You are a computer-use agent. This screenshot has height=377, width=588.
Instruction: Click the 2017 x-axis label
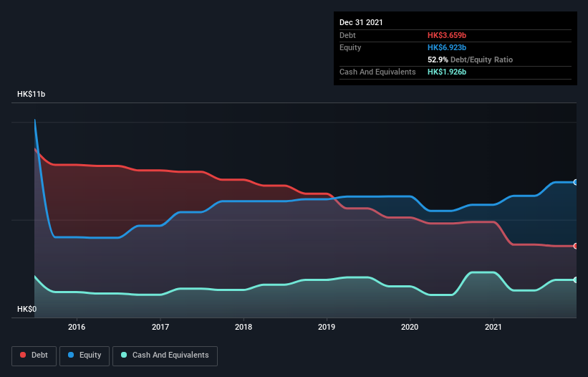click(x=160, y=327)
